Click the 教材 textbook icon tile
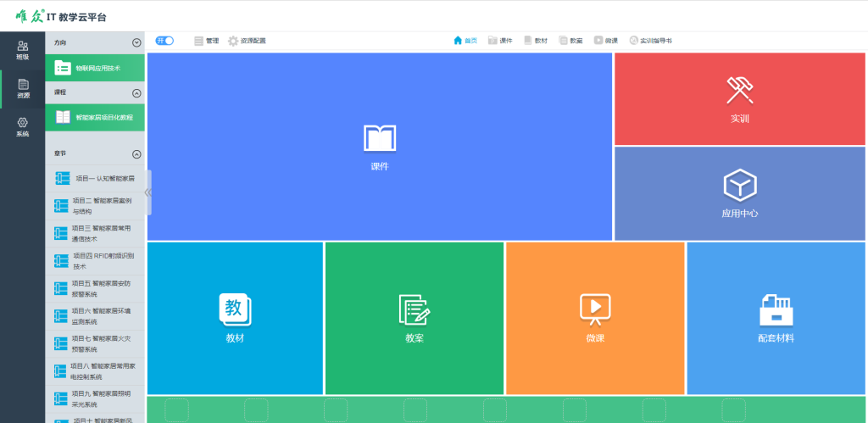868x423 pixels. [235, 309]
